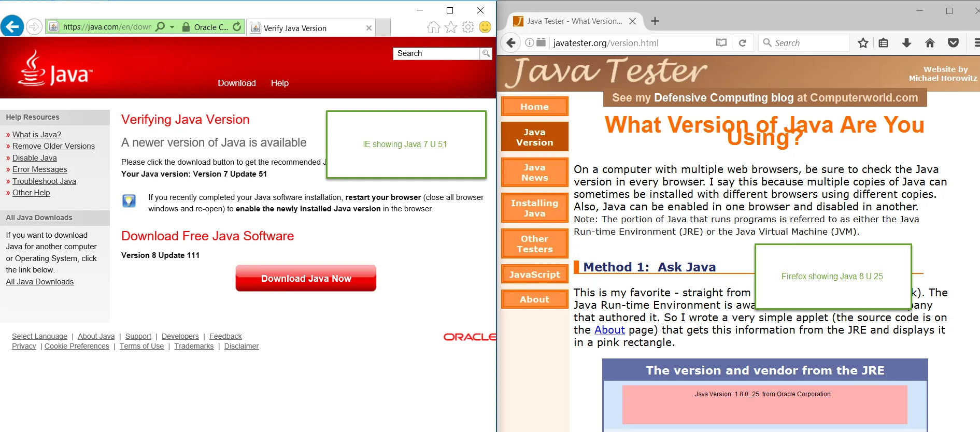Click java.com search magnifier button

tap(486, 53)
